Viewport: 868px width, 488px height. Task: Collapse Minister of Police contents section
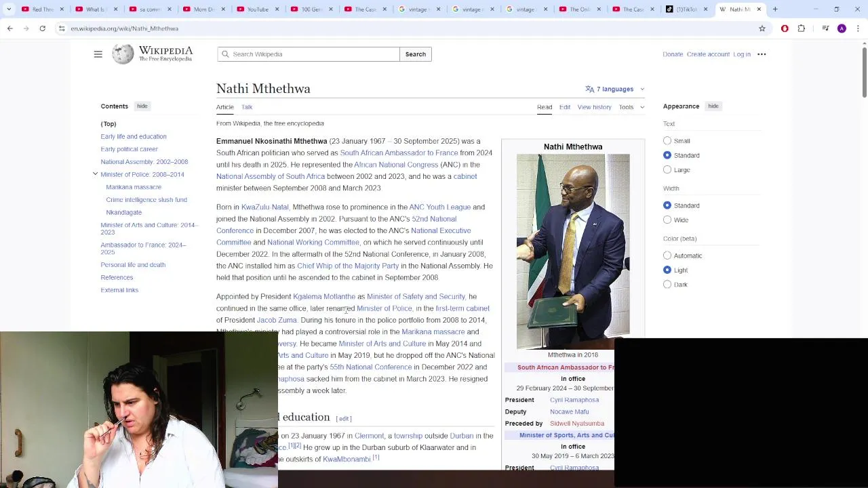[95, 174]
